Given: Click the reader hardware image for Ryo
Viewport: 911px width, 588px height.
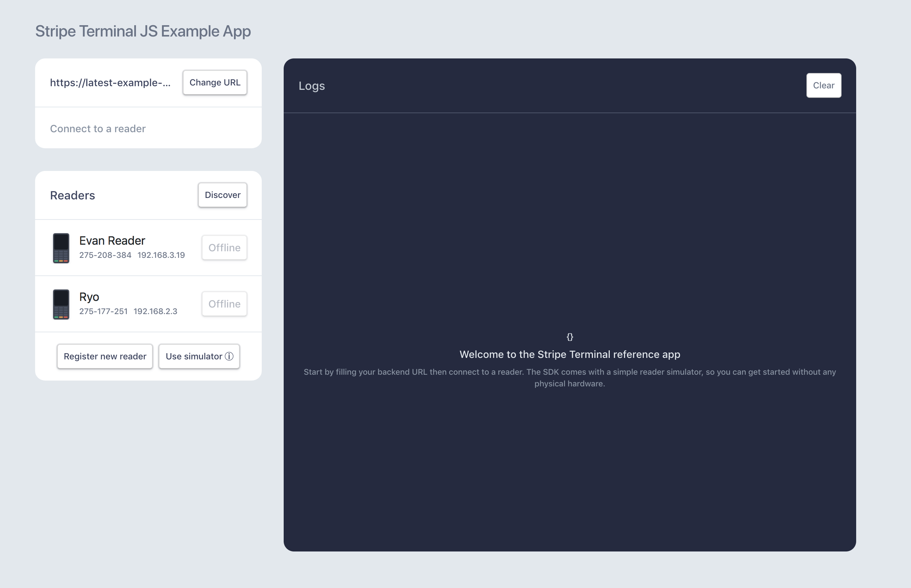Looking at the screenshot, I should click(x=62, y=304).
